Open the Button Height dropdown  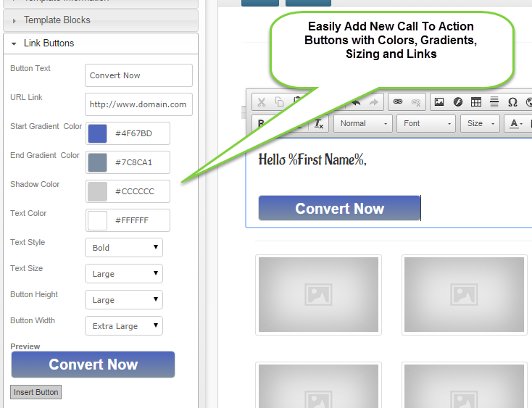pos(124,300)
